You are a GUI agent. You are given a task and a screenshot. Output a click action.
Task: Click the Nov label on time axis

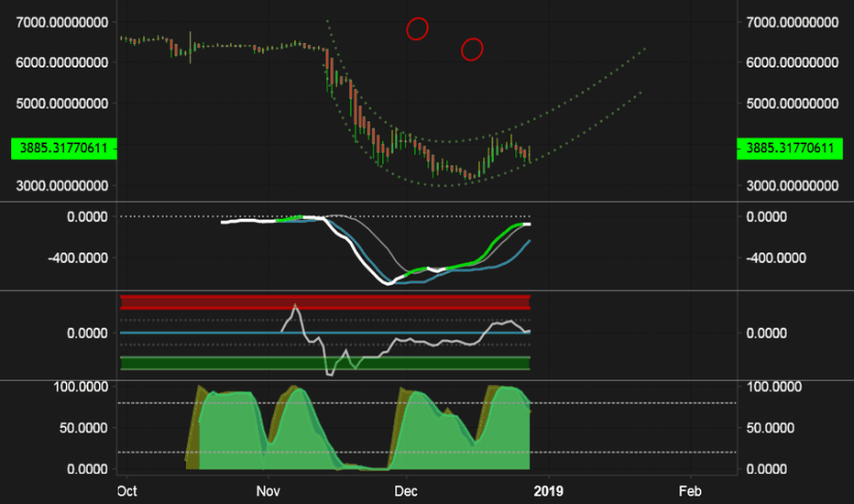(268, 491)
